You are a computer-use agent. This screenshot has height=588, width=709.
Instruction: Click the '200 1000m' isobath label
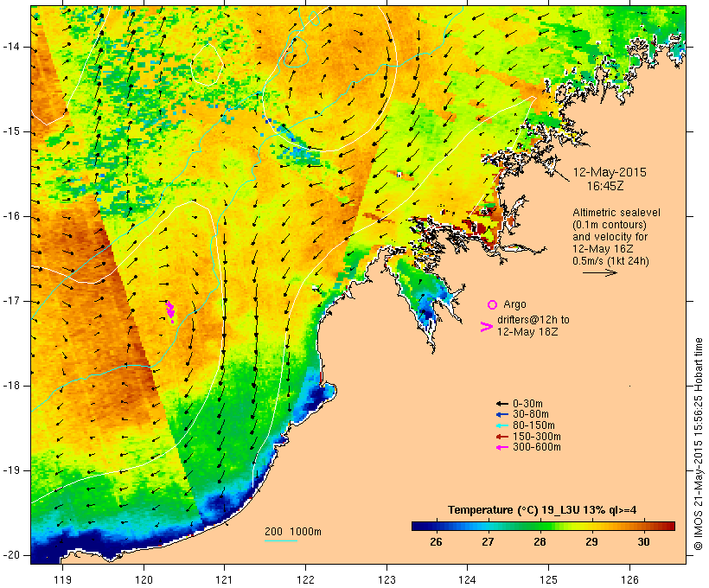(293, 532)
